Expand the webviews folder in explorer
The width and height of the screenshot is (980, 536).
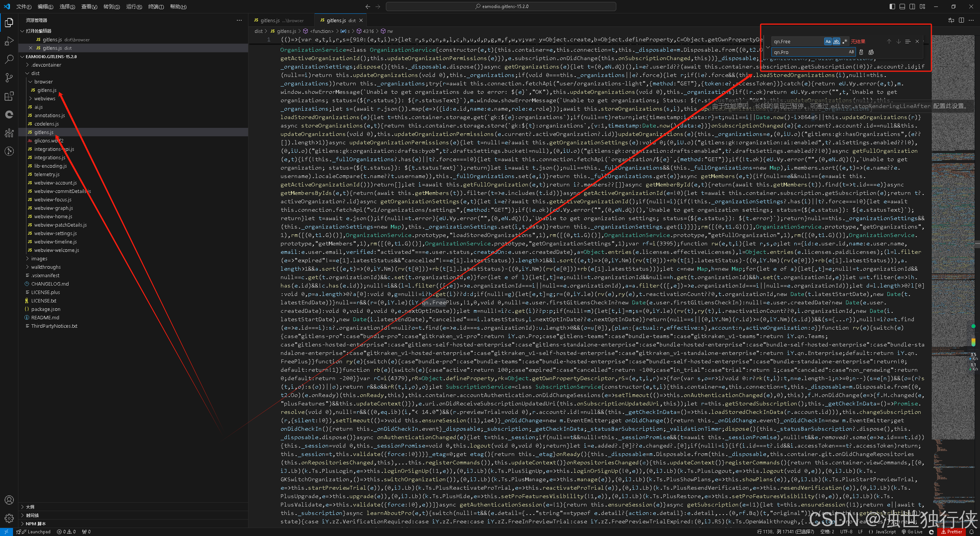[x=44, y=98]
